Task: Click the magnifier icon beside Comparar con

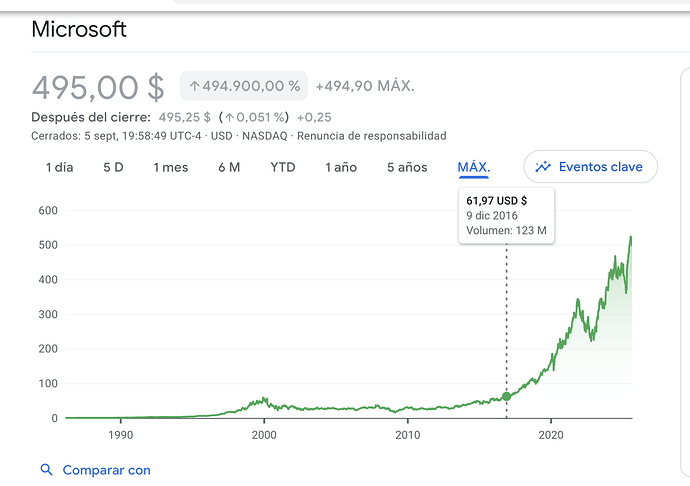Action: tap(46, 469)
